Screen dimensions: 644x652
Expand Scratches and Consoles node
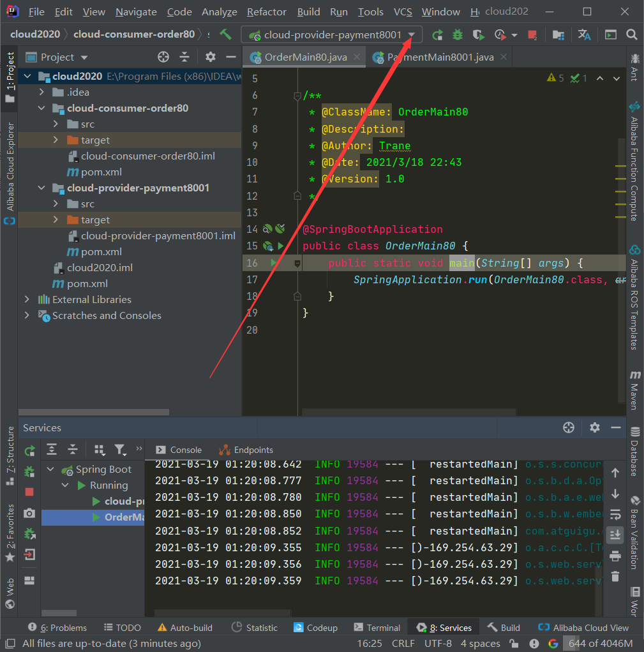tap(27, 315)
